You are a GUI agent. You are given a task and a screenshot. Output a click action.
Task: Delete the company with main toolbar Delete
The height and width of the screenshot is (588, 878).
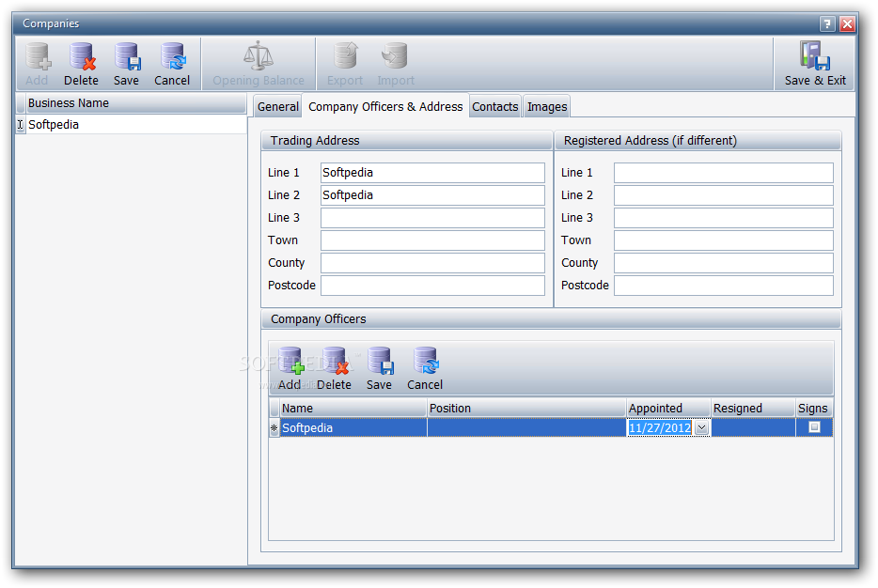point(81,64)
